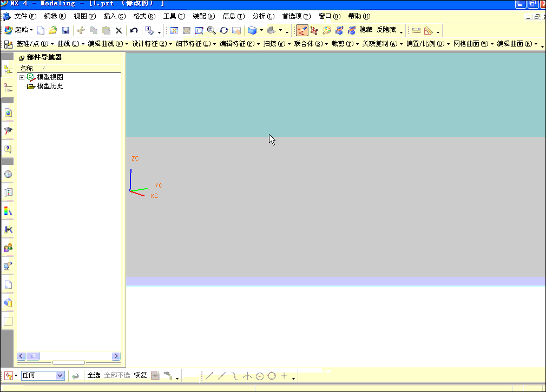Open the Part Navigator sidebar tab
This screenshot has height=392, width=546.
[8, 88]
